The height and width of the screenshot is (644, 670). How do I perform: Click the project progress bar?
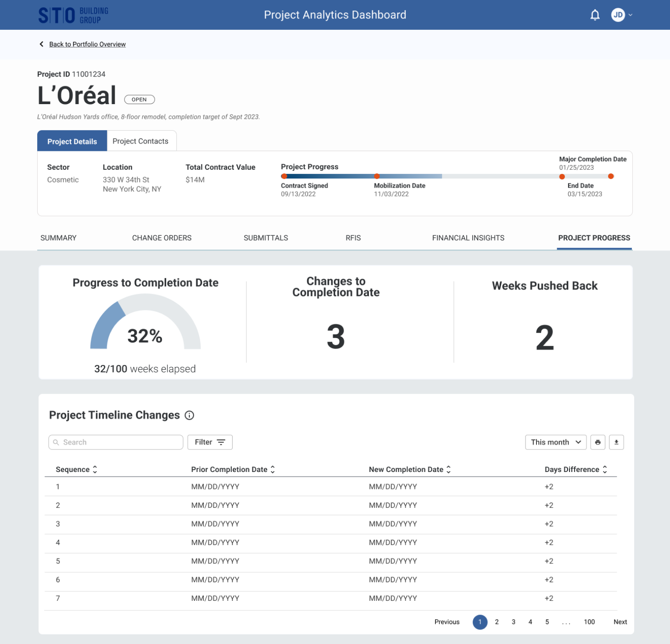(447, 176)
